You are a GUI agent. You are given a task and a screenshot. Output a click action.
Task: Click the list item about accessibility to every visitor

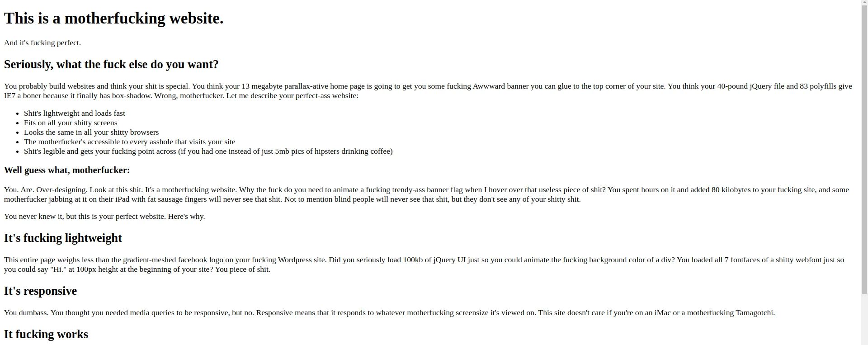point(129,142)
